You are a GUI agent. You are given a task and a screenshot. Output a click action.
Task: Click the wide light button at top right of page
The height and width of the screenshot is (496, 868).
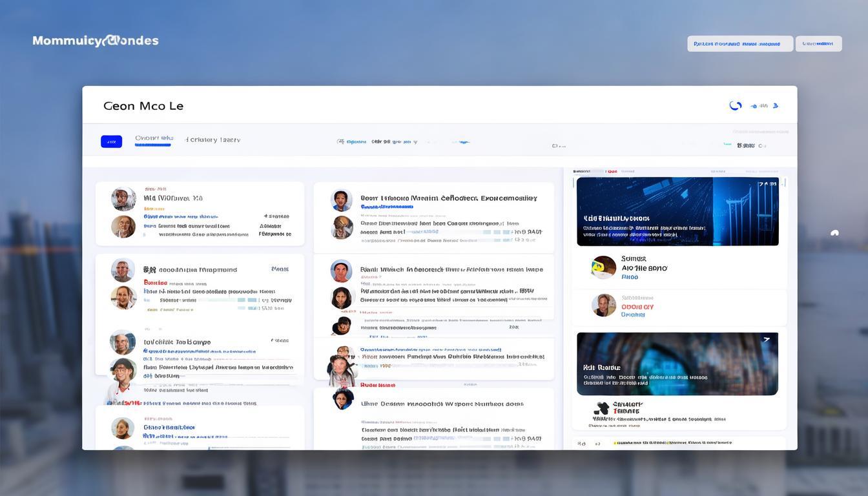point(739,44)
